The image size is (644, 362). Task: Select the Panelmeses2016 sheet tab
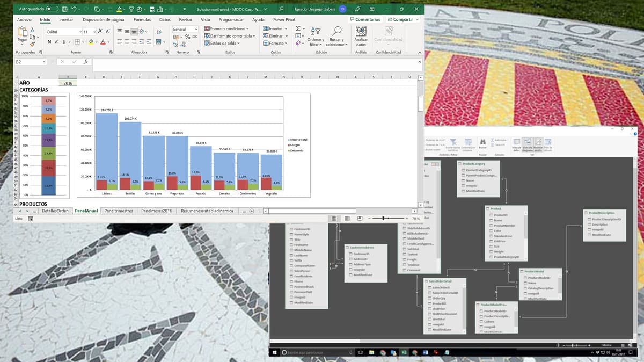click(x=156, y=211)
